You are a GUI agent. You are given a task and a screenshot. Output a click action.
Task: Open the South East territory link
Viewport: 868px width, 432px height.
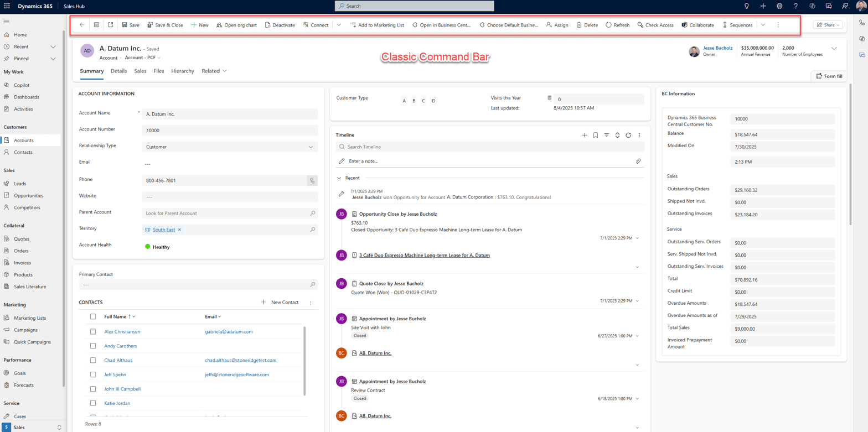pos(164,230)
